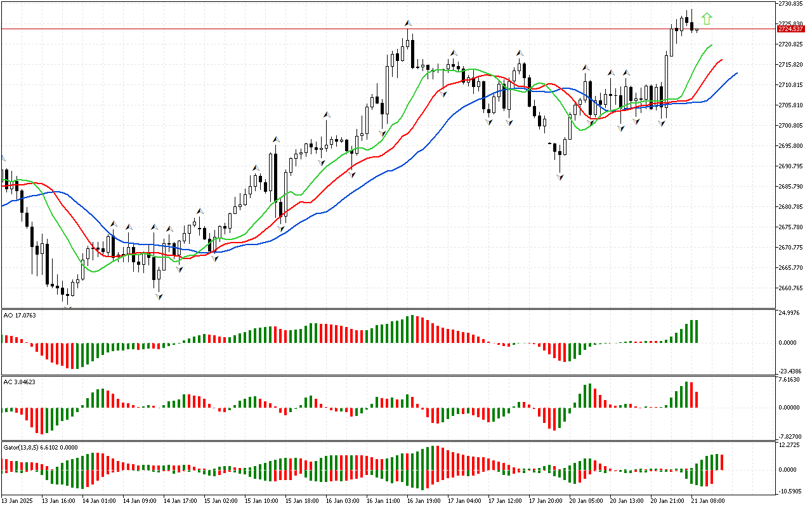Click the 2705.810 price scale value
The height and width of the screenshot is (508, 812).
pos(791,105)
